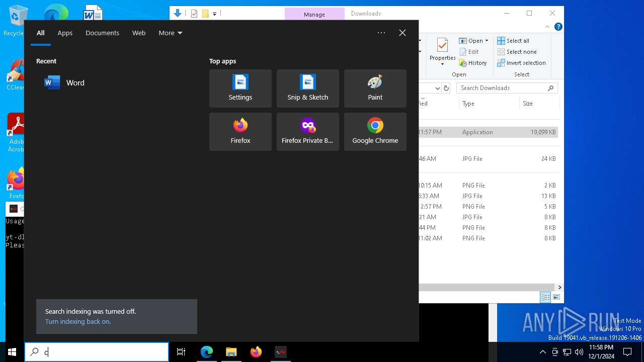Viewport: 644px width, 362px height.
Task: Open File Explorer from the taskbar
Action: [x=231, y=352]
